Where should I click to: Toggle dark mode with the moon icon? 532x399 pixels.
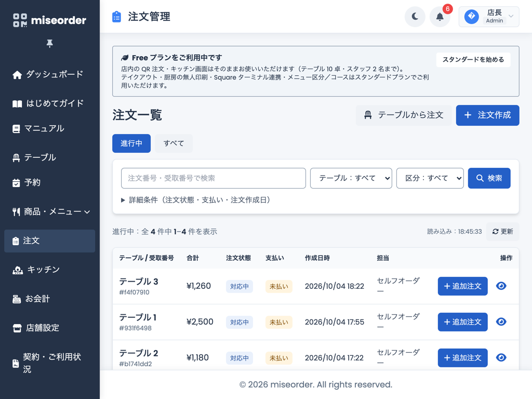415,16
